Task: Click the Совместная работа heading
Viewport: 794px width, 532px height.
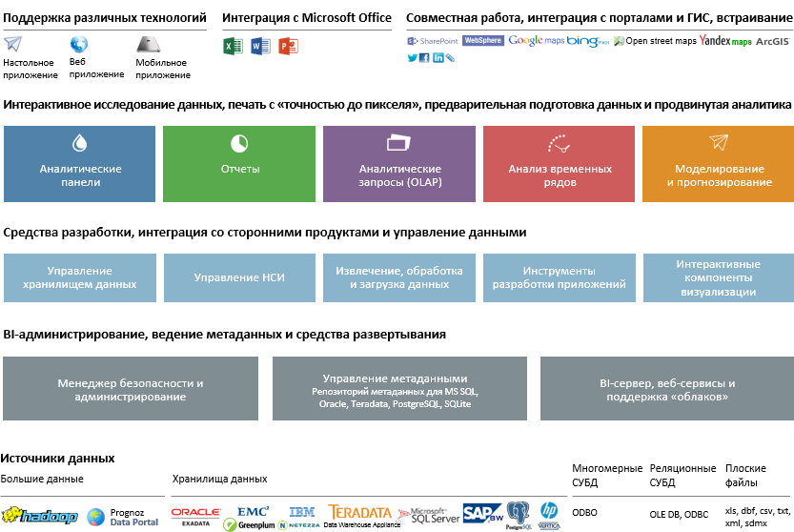Action: point(600,18)
